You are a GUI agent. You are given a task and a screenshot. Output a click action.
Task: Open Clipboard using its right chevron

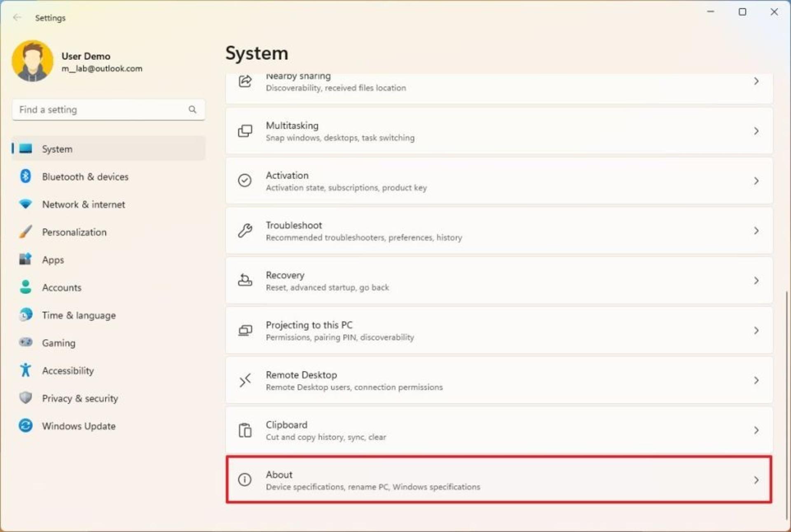756,430
